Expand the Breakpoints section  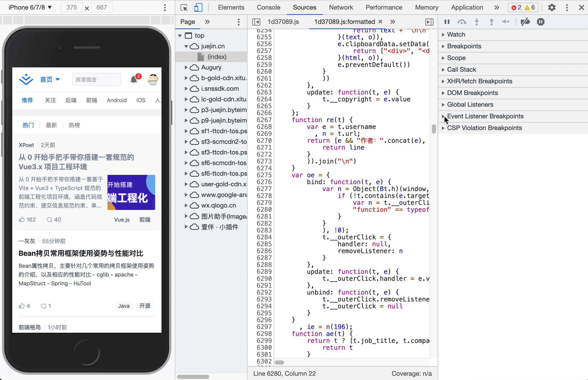[x=513, y=46]
